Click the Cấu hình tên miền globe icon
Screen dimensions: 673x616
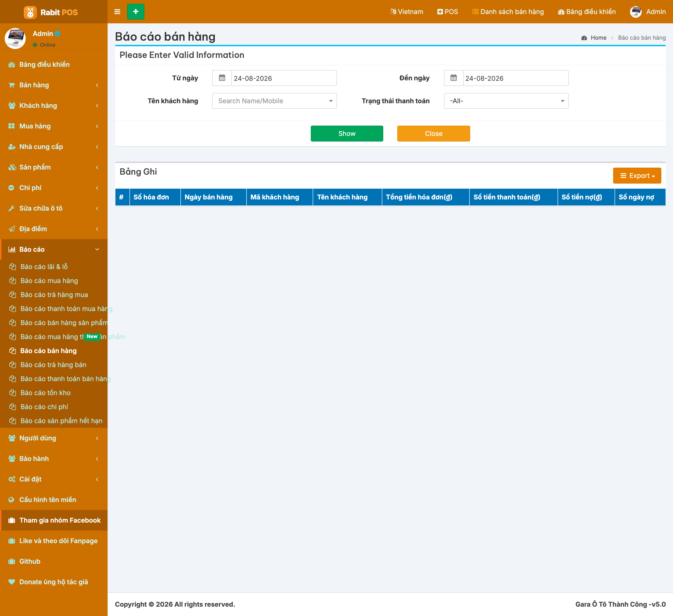(11, 500)
